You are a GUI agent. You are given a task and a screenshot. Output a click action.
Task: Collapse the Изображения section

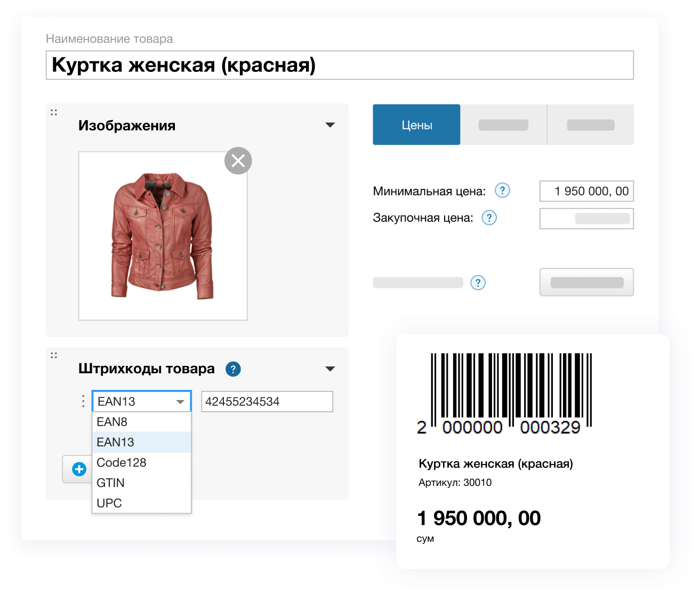coord(330,125)
